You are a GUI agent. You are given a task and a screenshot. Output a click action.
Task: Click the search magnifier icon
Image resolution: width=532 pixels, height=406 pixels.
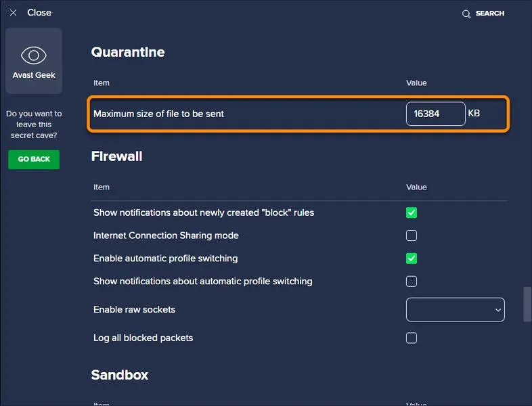[x=466, y=14]
